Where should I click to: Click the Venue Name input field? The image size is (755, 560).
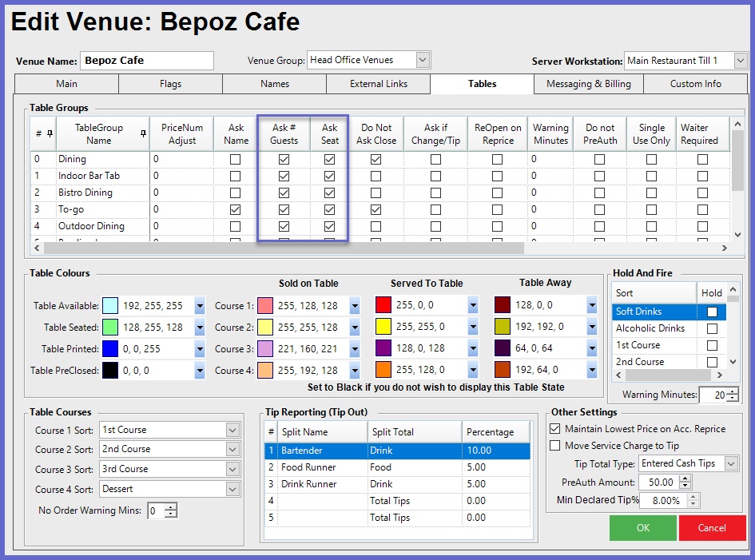147,61
